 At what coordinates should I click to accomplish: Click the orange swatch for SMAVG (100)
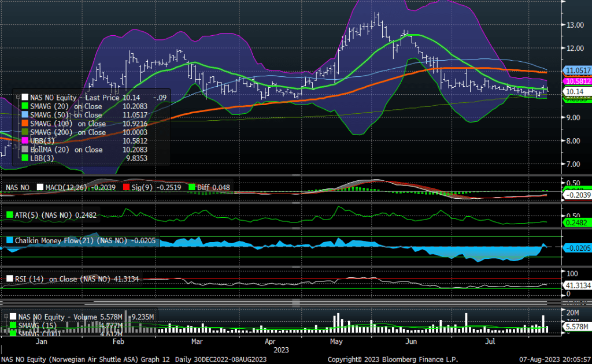pyautogui.click(x=25, y=124)
